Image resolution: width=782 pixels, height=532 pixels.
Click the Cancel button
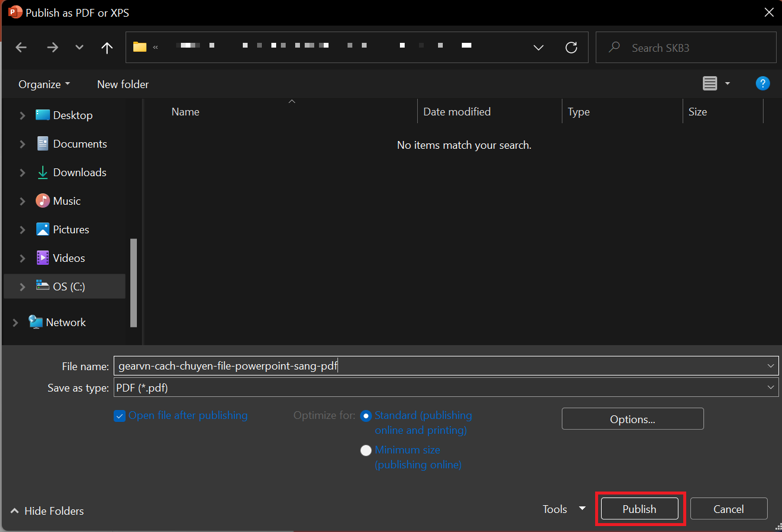click(x=728, y=509)
